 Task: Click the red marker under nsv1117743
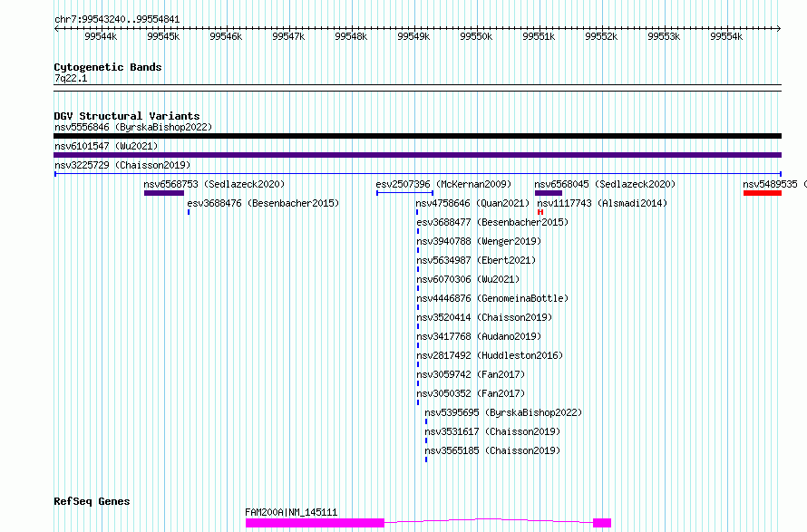click(540, 212)
